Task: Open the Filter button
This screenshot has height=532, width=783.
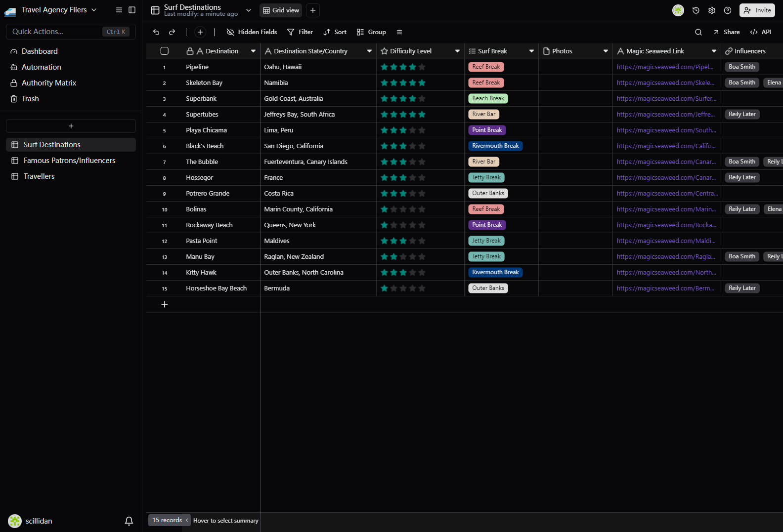Action: (300, 32)
